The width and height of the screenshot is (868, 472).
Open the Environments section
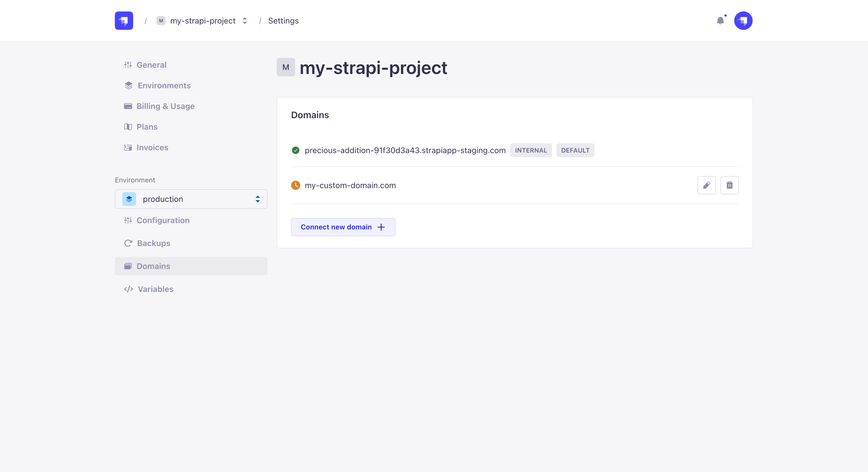point(164,85)
